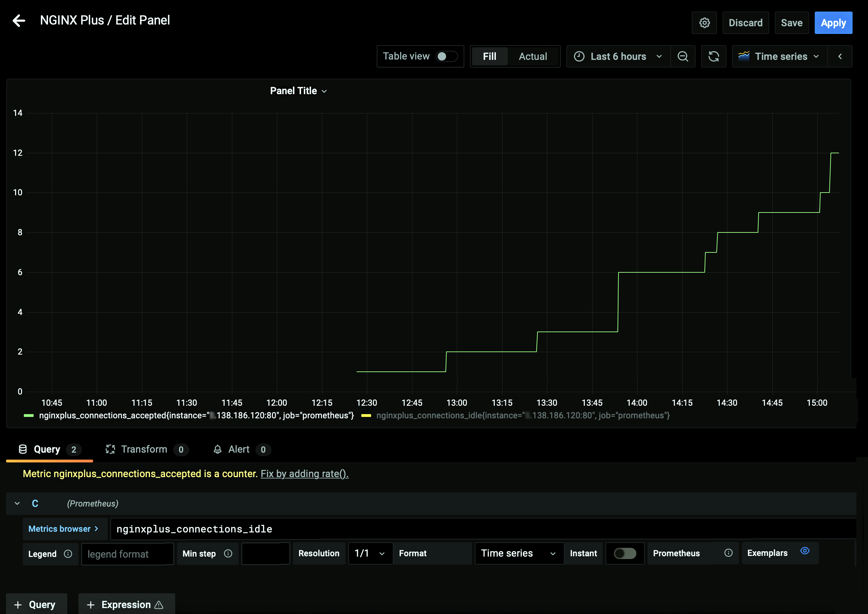Enable the Instant query switch
The height and width of the screenshot is (614, 868).
point(625,553)
